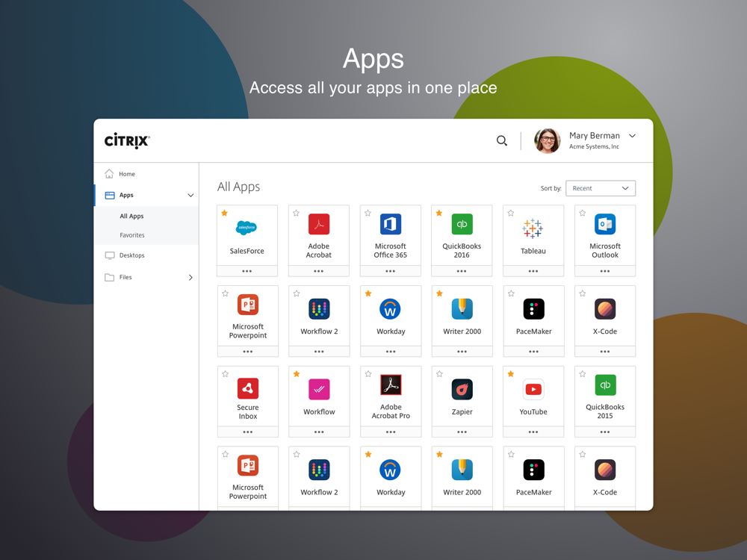Launch PaceMaker icon in second row

click(533, 309)
